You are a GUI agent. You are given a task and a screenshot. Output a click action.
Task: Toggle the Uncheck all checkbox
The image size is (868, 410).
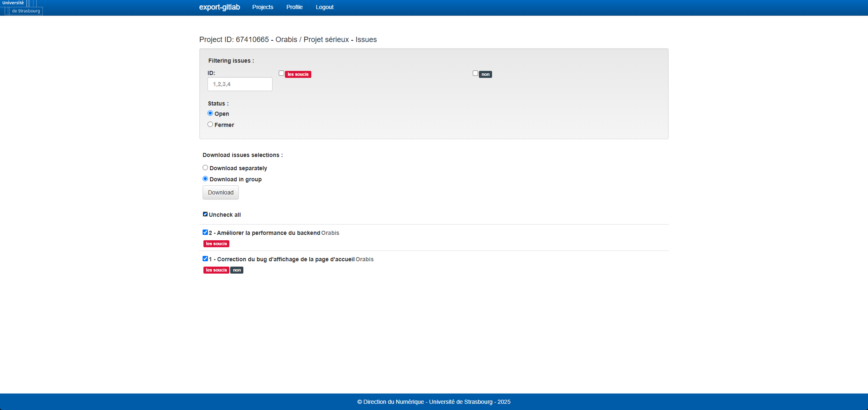pos(205,214)
